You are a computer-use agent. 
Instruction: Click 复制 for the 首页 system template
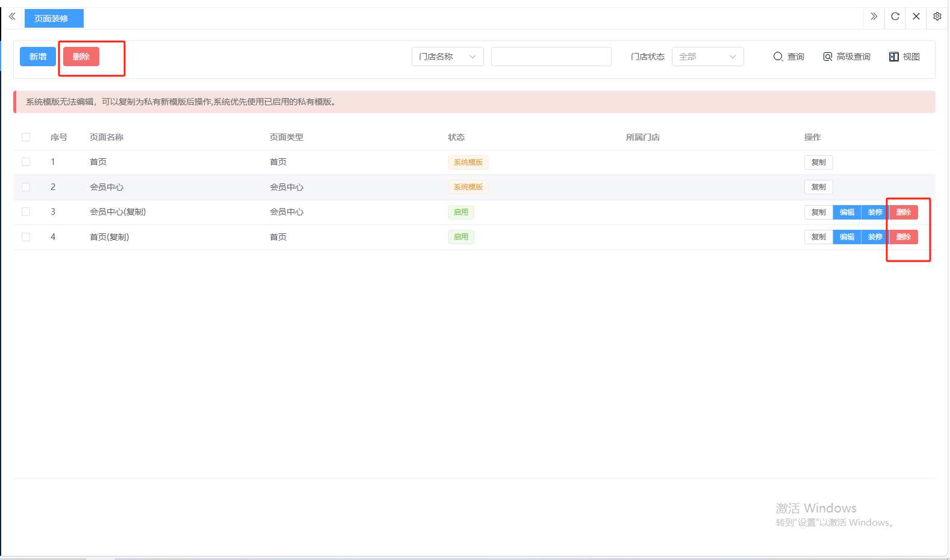818,162
